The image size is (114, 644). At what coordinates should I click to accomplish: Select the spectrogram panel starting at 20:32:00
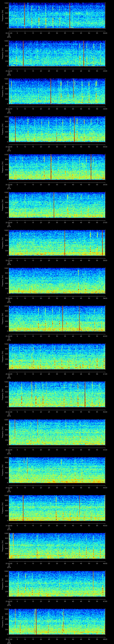pos(57,54)
